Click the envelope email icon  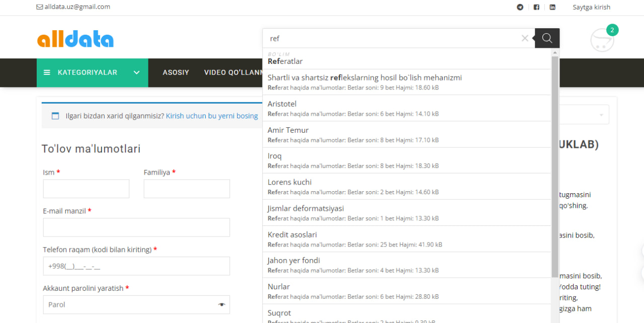click(40, 7)
